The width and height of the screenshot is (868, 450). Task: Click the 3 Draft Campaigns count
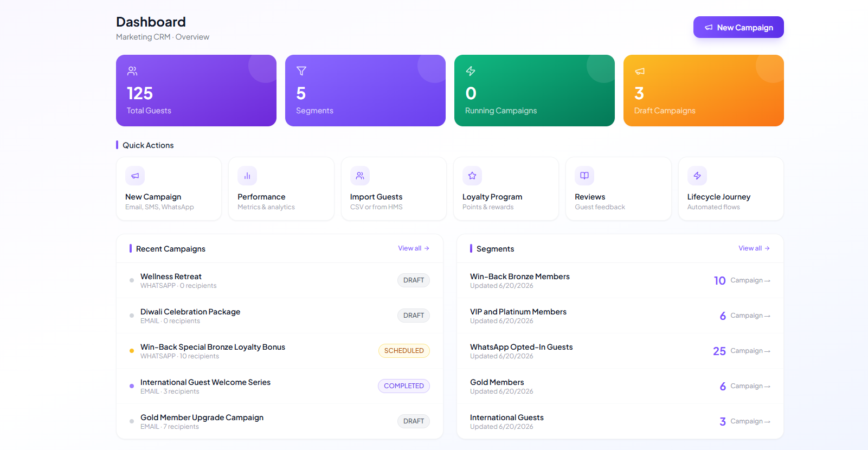(639, 93)
